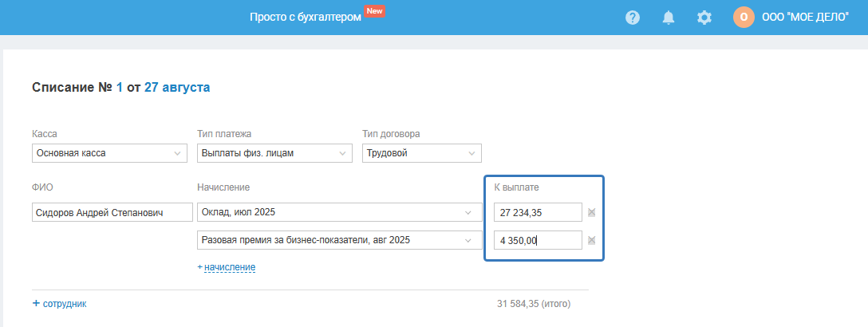This screenshot has width=868, height=327.
Task: Edit the document number "1" link
Action: (120, 88)
